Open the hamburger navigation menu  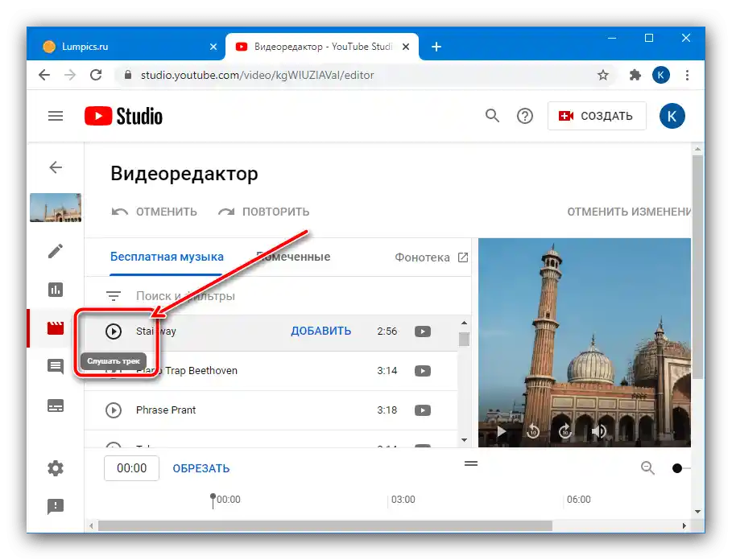click(x=56, y=116)
